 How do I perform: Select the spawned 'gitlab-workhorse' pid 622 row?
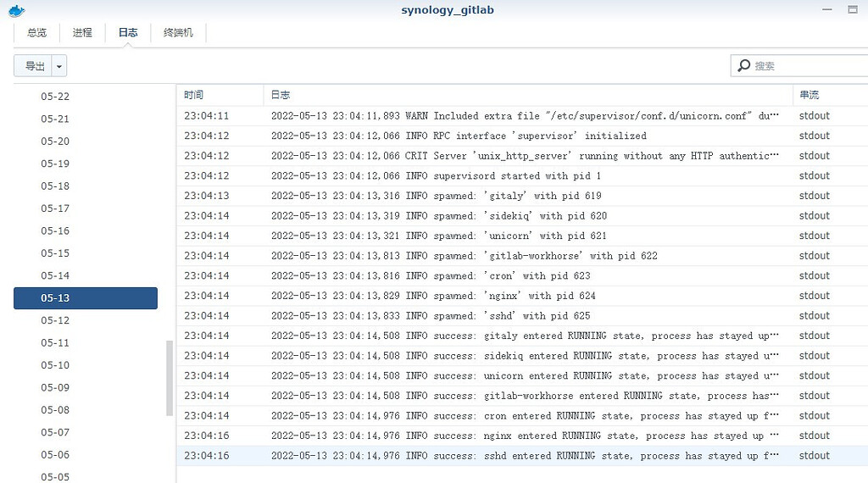[x=522, y=256]
